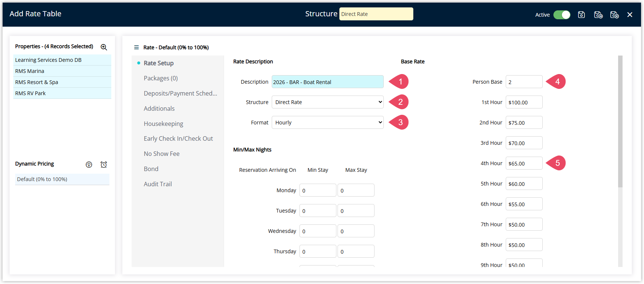Viewport: 644px width, 284px height.
Task: Click the Structure field in header
Action: [376, 14]
